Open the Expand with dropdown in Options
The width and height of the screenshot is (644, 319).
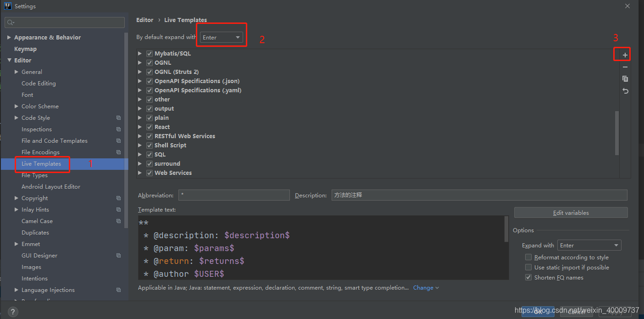pyautogui.click(x=589, y=246)
